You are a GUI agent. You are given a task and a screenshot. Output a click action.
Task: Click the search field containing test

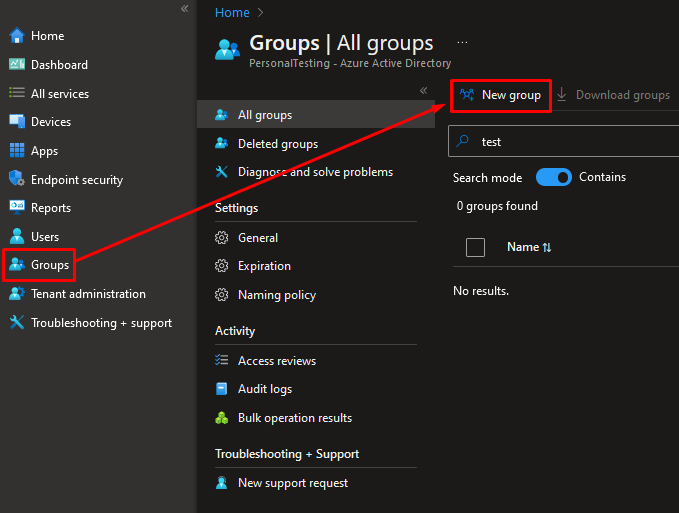564,141
